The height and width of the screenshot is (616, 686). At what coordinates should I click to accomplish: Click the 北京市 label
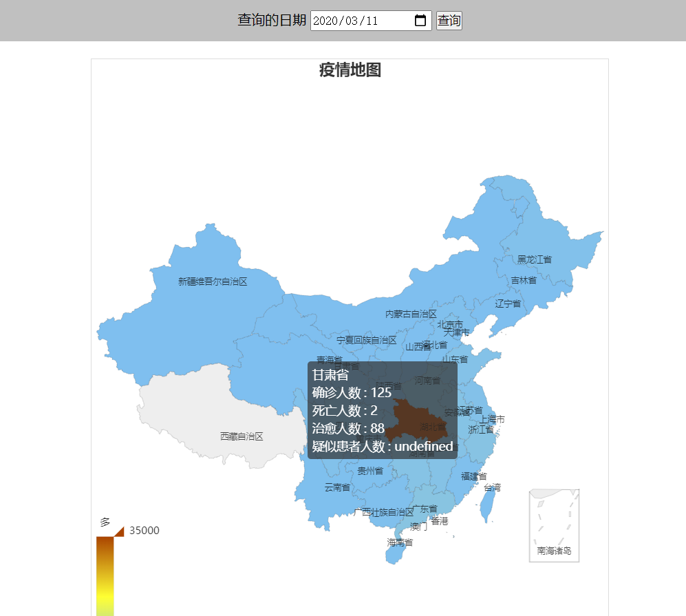(x=450, y=325)
